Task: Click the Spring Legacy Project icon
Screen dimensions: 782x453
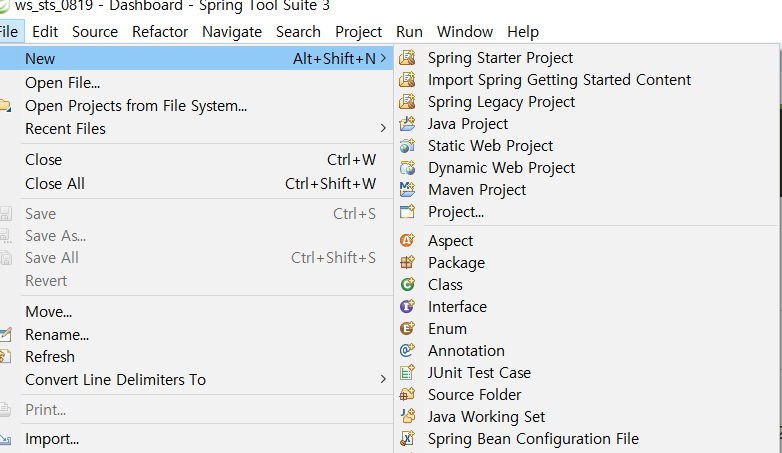Action: pyautogui.click(x=407, y=102)
